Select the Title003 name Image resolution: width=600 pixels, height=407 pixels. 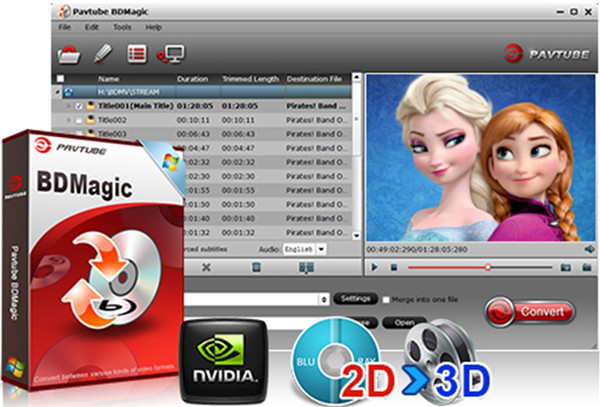point(112,133)
